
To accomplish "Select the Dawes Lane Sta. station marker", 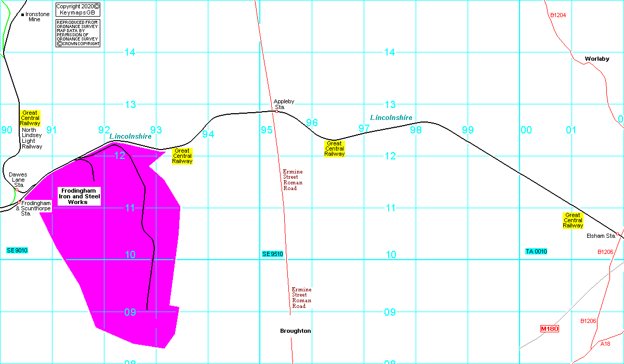I will [17, 190].
